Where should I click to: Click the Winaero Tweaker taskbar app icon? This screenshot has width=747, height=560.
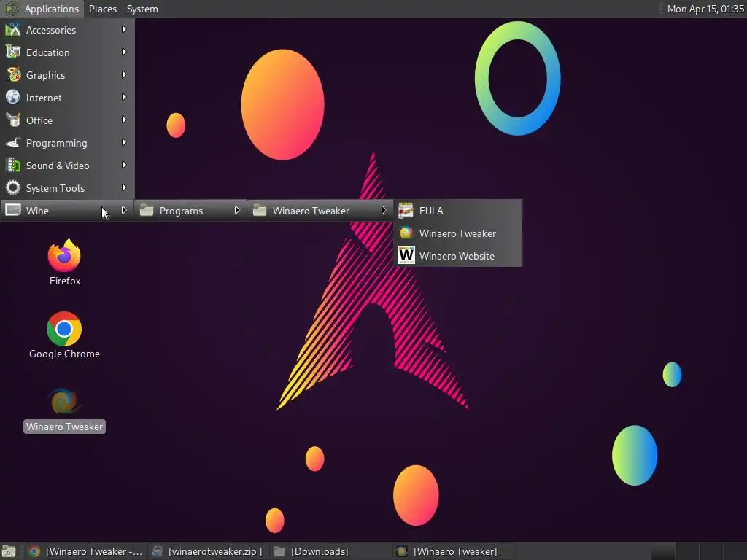[x=402, y=551]
